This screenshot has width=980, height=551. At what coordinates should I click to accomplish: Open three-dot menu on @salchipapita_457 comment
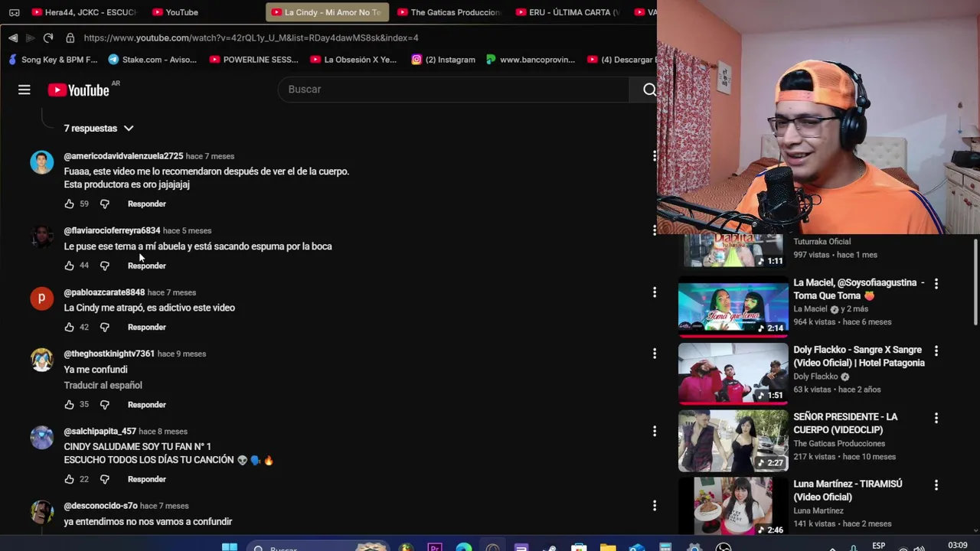654,431
